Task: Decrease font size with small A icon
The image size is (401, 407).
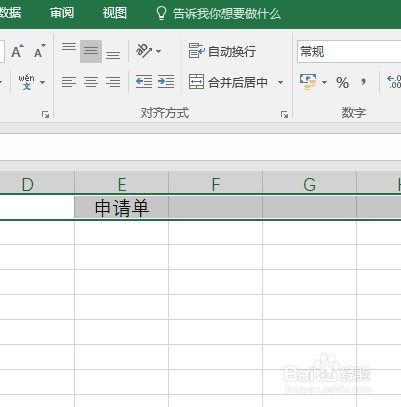Action: click(x=40, y=51)
